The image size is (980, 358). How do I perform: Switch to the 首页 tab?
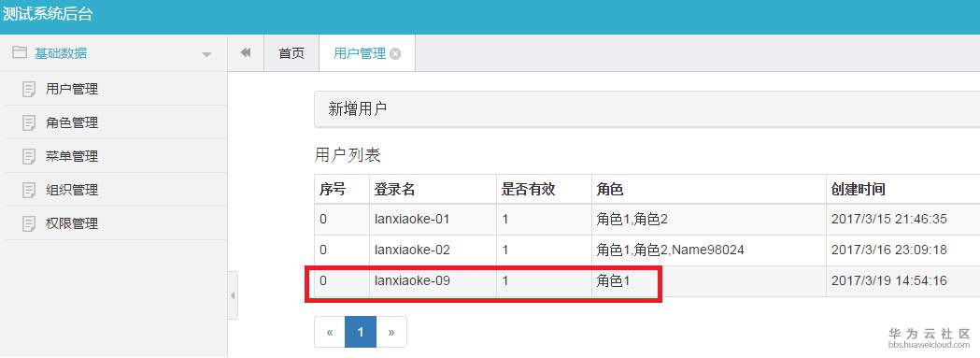click(x=291, y=53)
